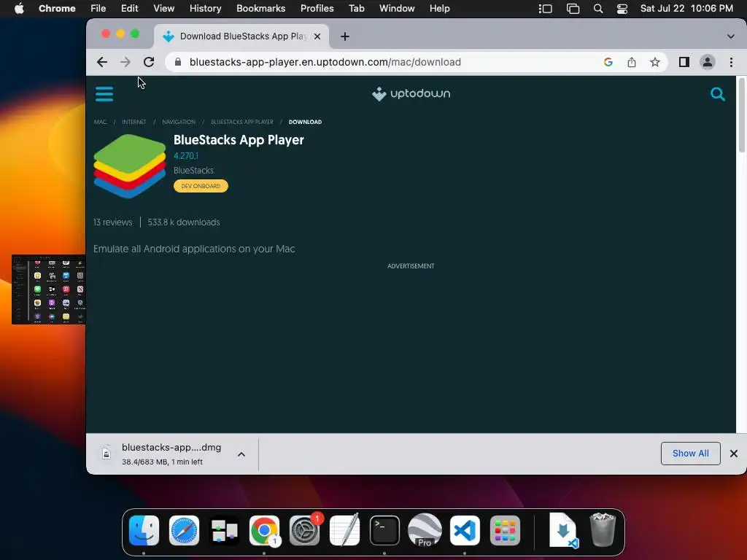Open the Uptodown hamburger menu

104,94
